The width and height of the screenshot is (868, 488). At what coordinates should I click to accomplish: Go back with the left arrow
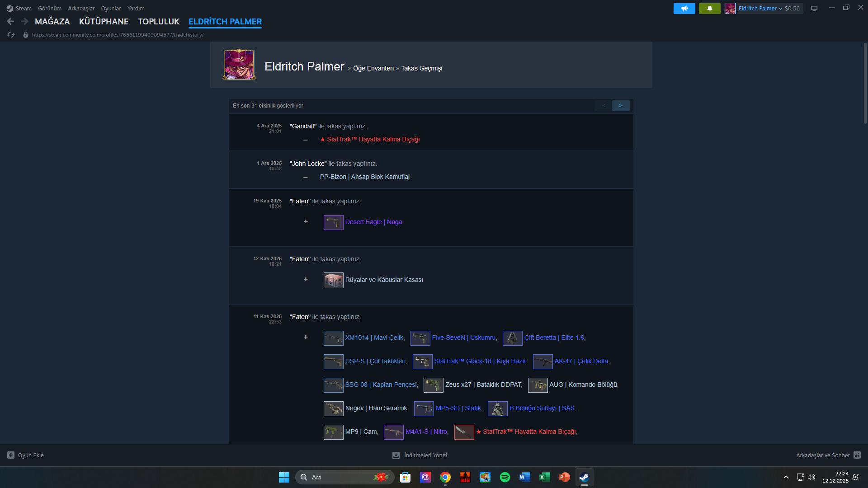pyautogui.click(x=10, y=21)
